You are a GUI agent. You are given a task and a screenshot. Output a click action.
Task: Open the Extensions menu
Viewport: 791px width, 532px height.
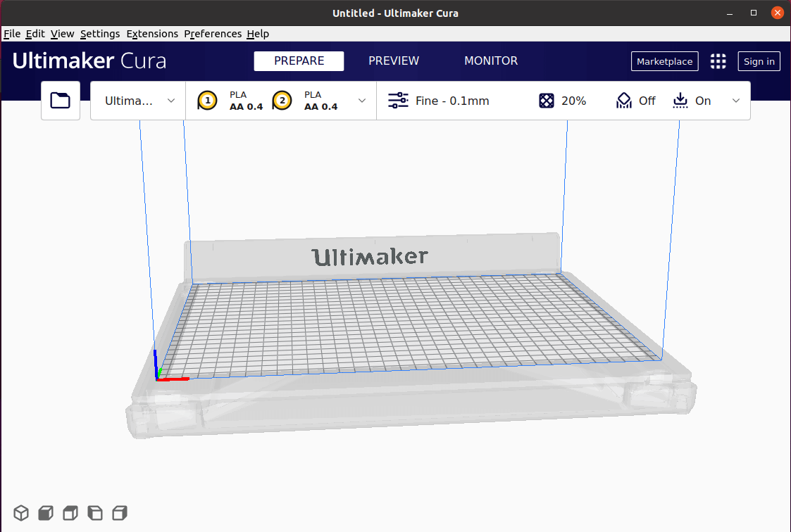152,34
